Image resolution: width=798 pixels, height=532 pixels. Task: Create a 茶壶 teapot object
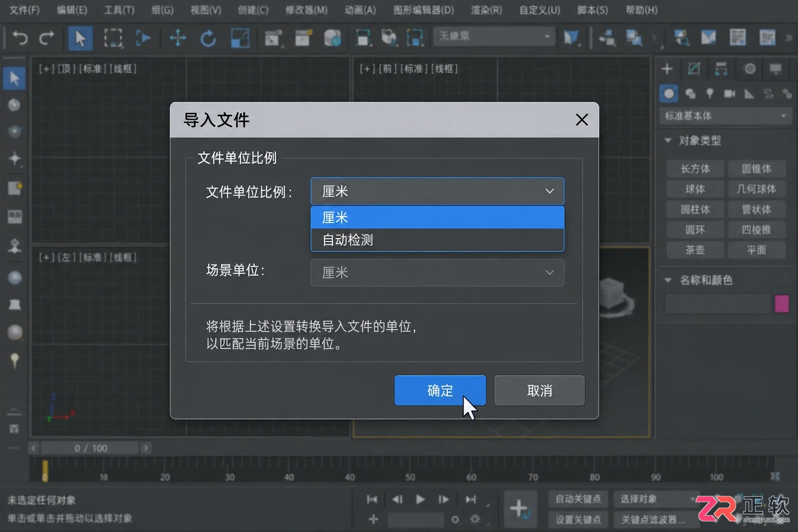point(695,250)
